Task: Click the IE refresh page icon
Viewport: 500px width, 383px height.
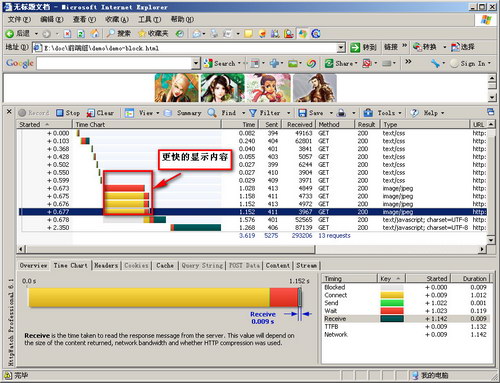Action: point(81,34)
